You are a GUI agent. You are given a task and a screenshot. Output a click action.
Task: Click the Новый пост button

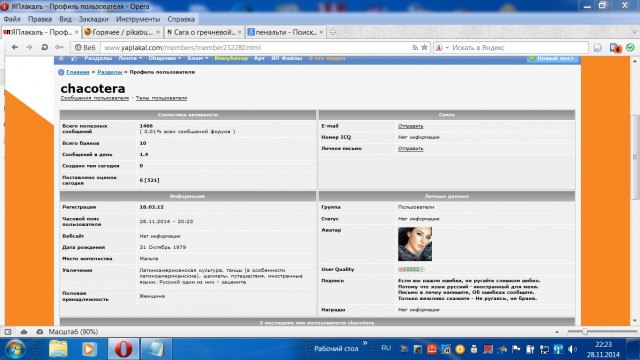click(x=553, y=59)
